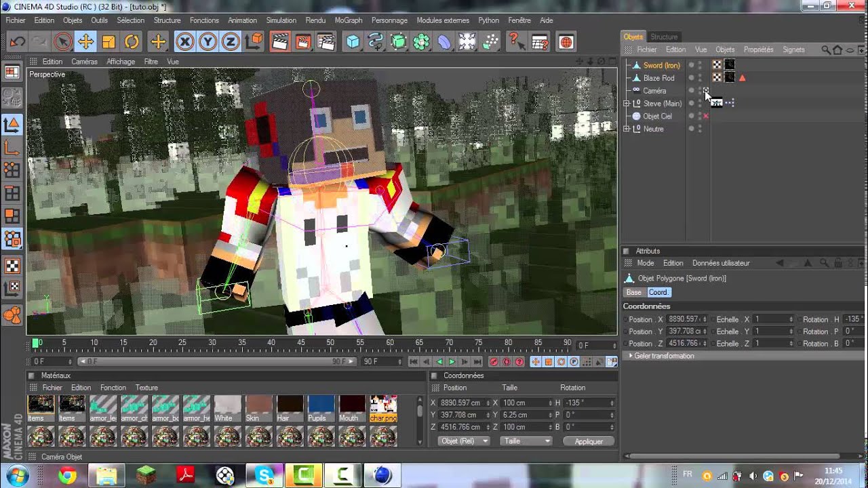Click the record keyframe button
Viewport: 868px width, 488px height.
tap(494, 362)
